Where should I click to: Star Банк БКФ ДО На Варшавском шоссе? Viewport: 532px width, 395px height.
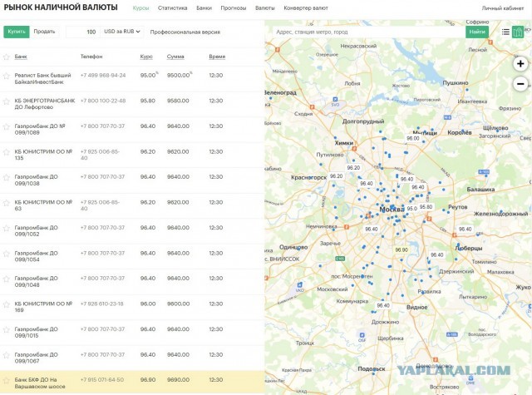tap(6, 380)
